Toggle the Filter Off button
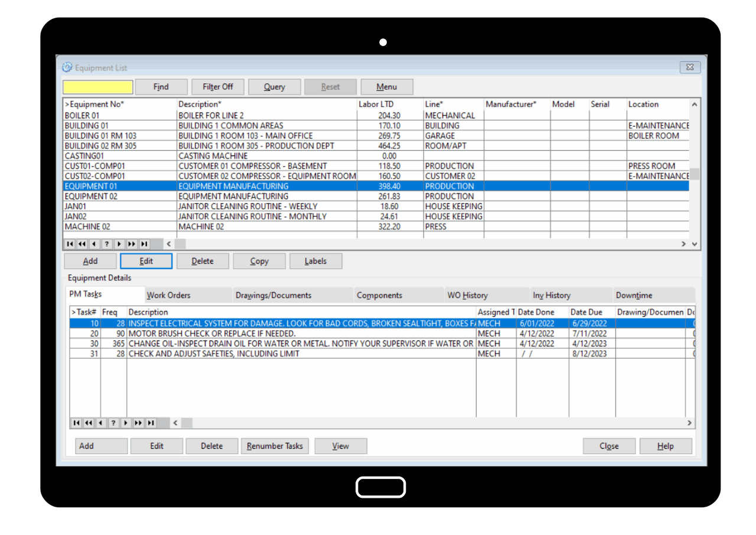 (x=217, y=86)
